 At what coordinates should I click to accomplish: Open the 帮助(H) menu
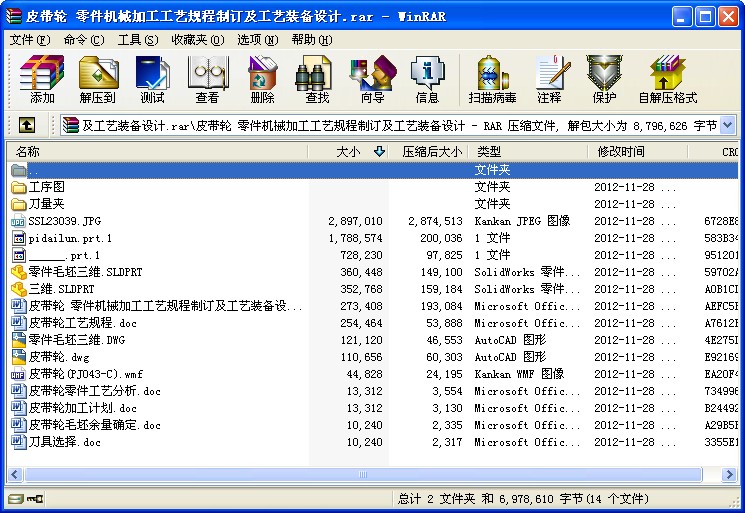tap(312, 40)
